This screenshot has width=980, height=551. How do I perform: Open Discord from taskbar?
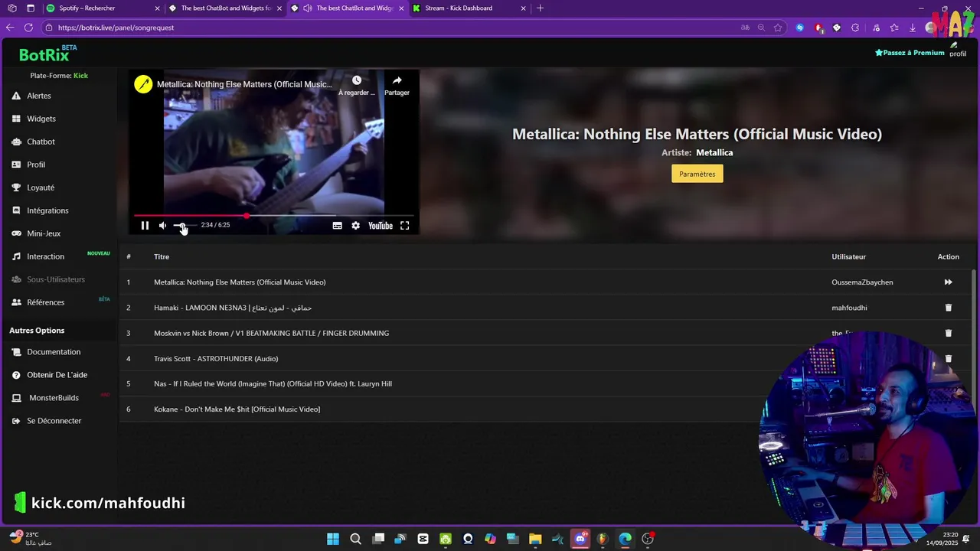[x=580, y=539]
